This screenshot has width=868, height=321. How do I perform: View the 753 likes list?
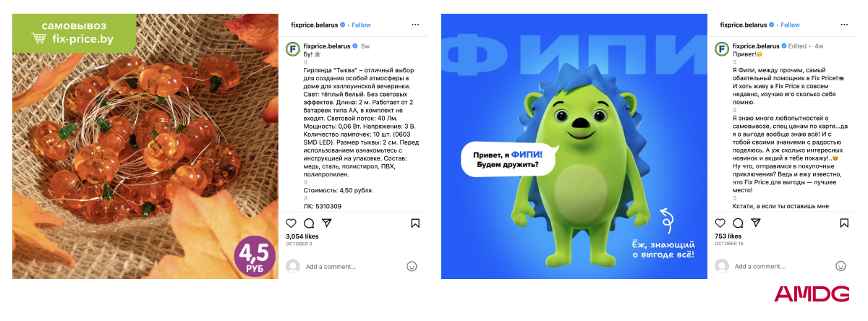point(728,236)
